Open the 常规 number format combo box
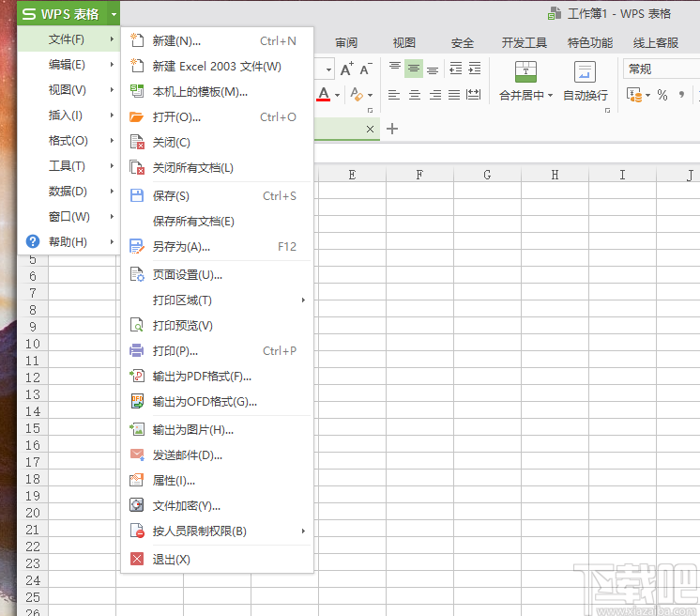Image resolution: width=700 pixels, height=616 pixels. [662, 69]
